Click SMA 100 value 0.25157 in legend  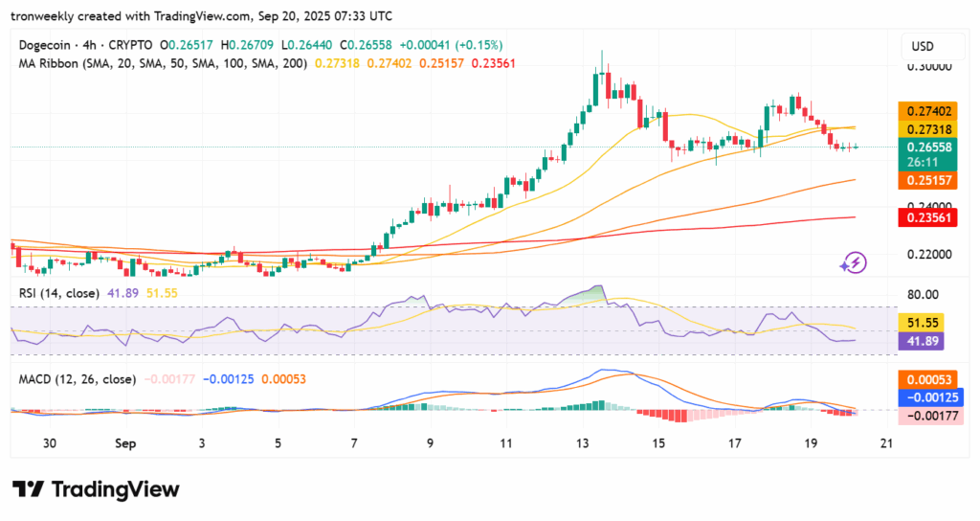442,63
